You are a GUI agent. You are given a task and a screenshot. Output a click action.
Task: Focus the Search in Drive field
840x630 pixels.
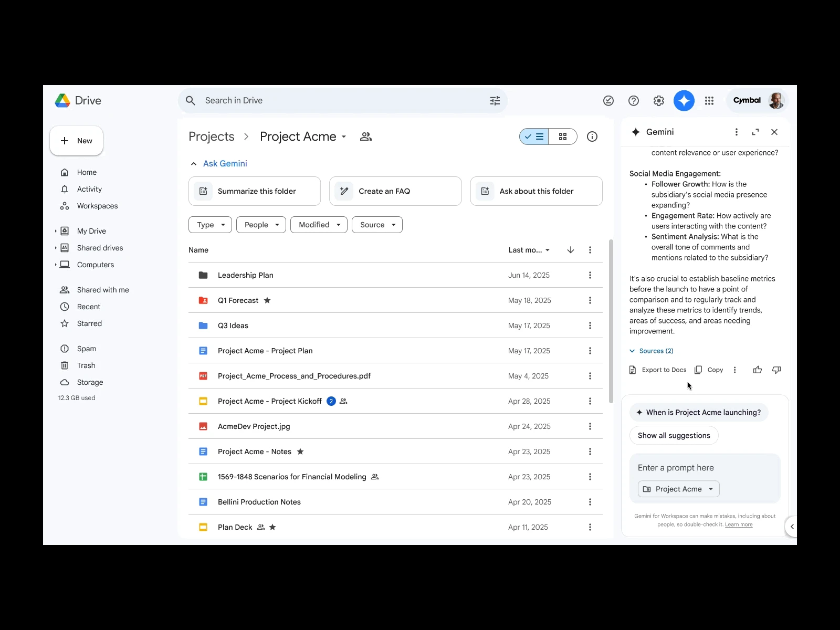point(342,101)
